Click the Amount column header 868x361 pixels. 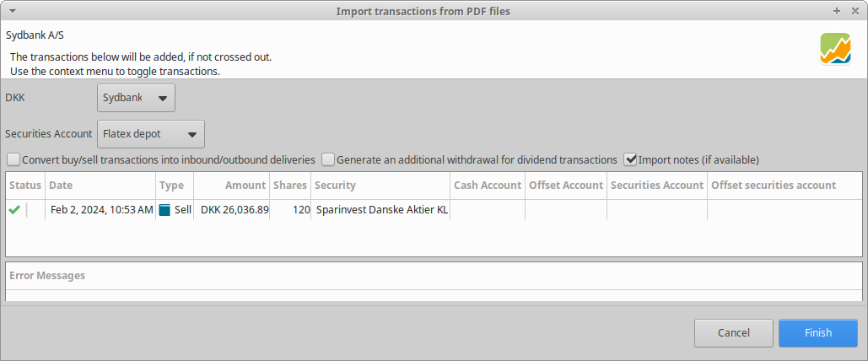tap(245, 186)
